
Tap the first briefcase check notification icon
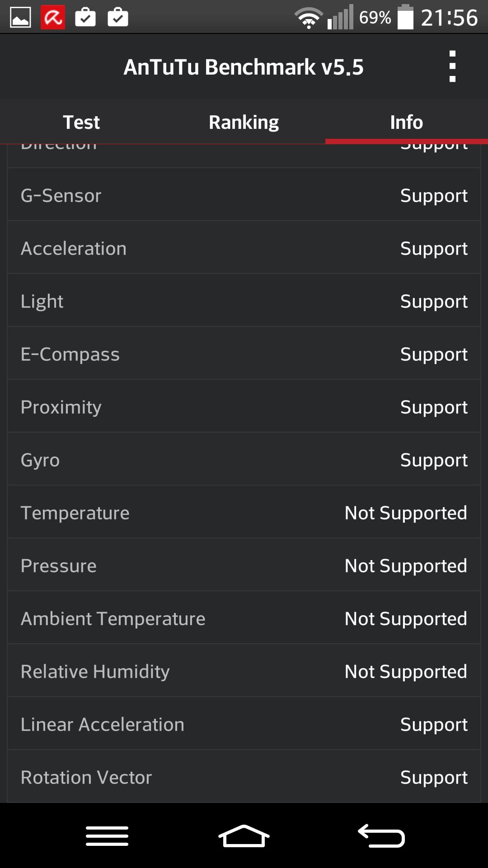click(85, 18)
